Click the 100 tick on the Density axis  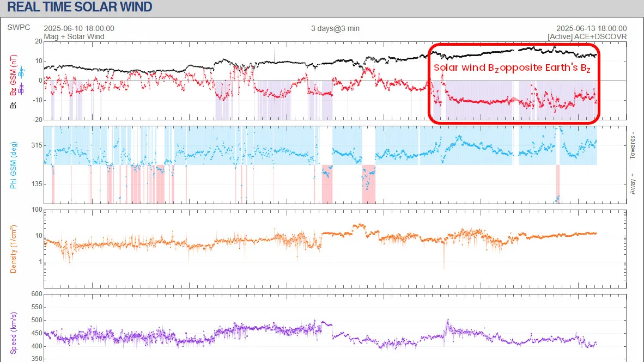click(37, 210)
